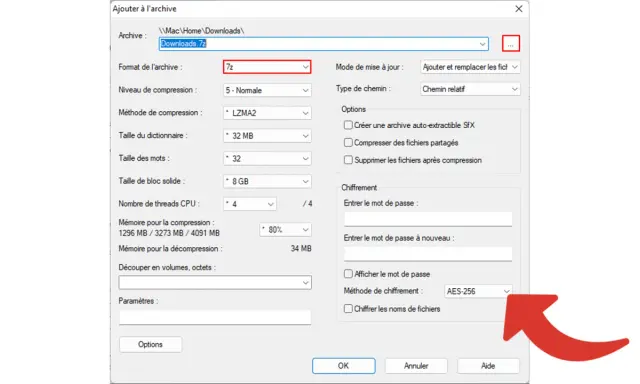Screen dimensions: 640x384
Task: Open the Type de chemin dropdown
Action: (470, 89)
